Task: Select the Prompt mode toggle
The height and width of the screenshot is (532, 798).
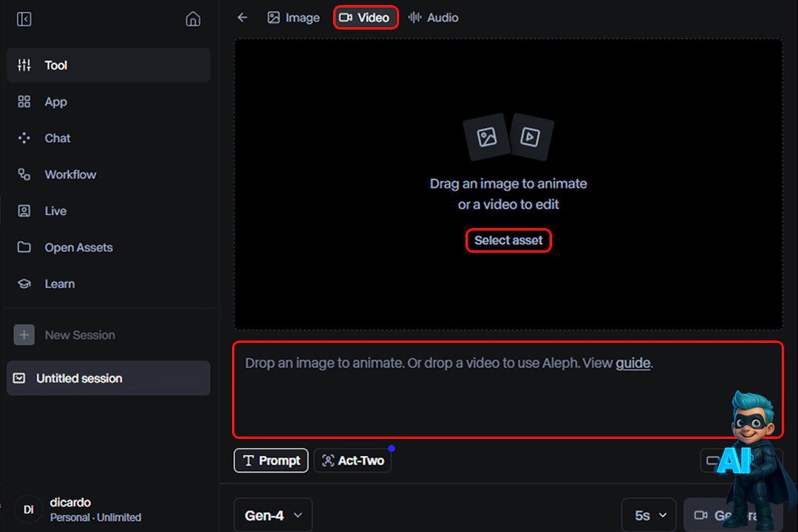Action: pyautogui.click(x=271, y=460)
